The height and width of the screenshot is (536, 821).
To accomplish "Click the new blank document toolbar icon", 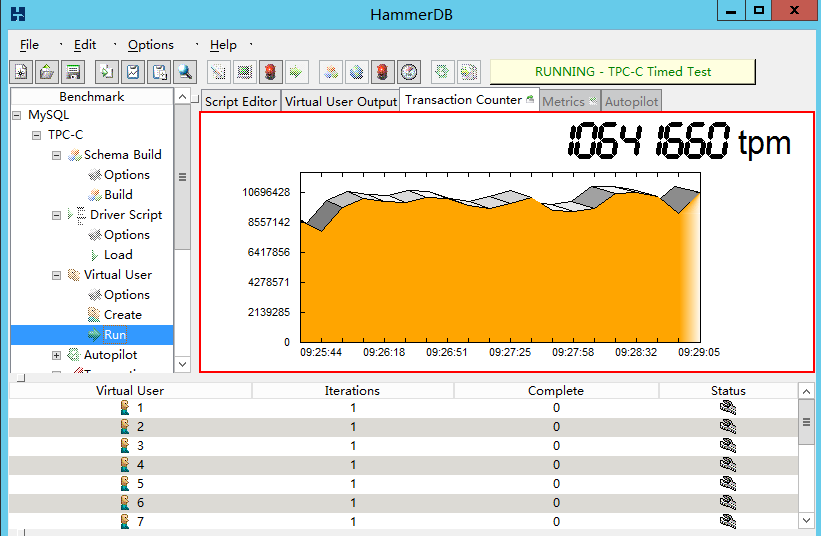I will 21,72.
